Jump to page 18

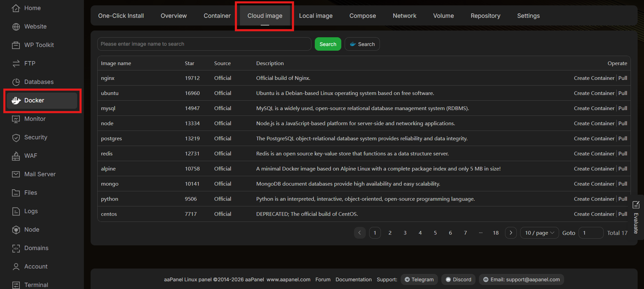tap(496, 233)
